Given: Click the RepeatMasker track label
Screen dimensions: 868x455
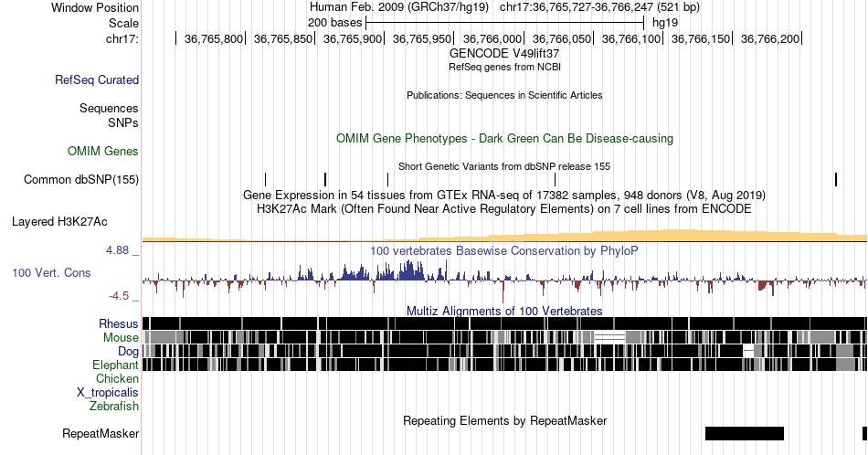Looking at the screenshot, I should [x=101, y=433].
